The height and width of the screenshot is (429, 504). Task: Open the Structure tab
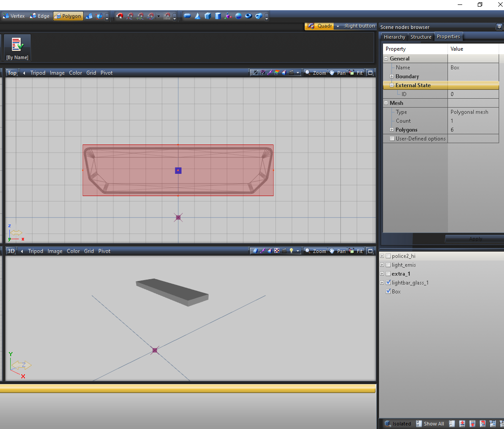coord(420,37)
